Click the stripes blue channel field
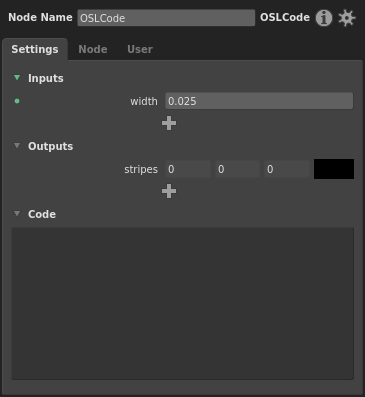The width and height of the screenshot is (365, 397). 287,169
